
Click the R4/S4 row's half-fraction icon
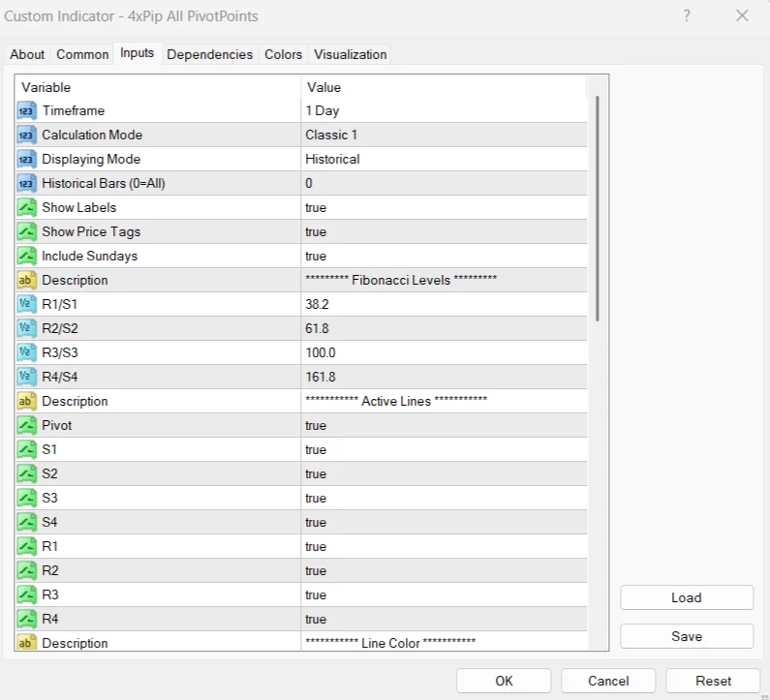(26, 377)
